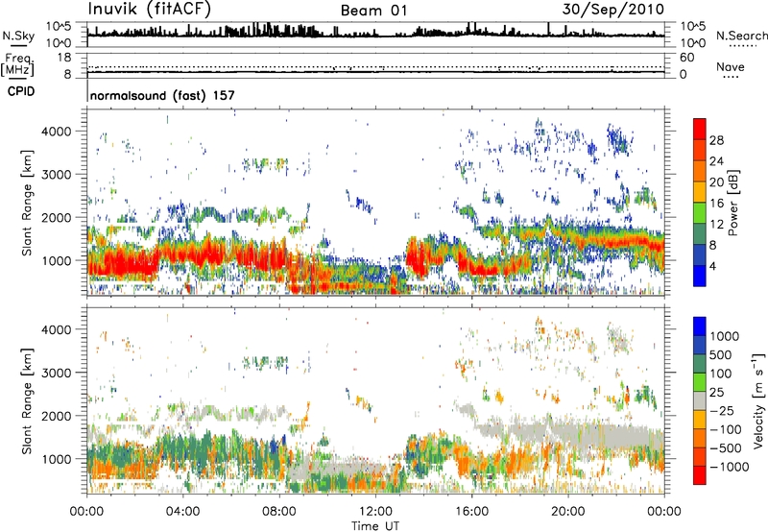768x532 pixels.
Task: Click the "-25" velocity colorbar tick
Action: click(723, 410)
